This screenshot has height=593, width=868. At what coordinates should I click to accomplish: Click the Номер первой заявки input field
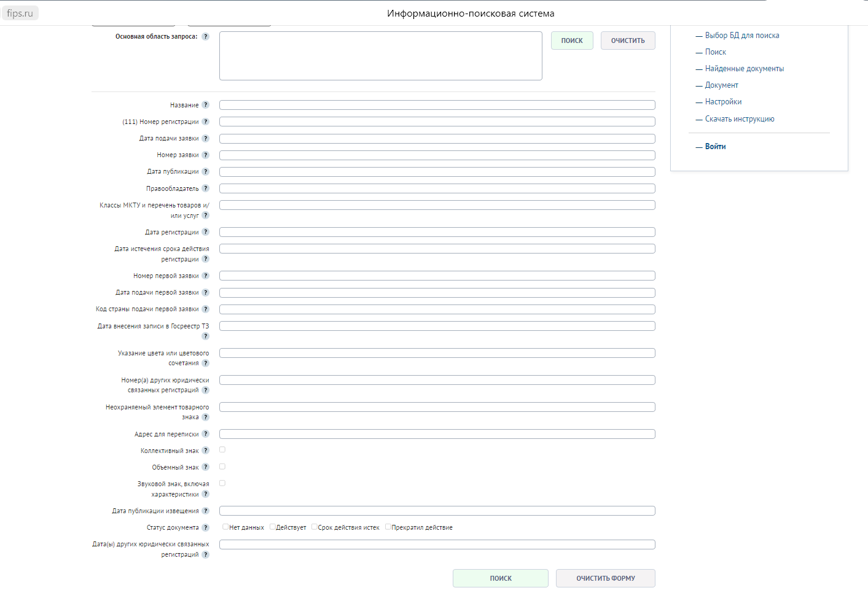(437, 276)
